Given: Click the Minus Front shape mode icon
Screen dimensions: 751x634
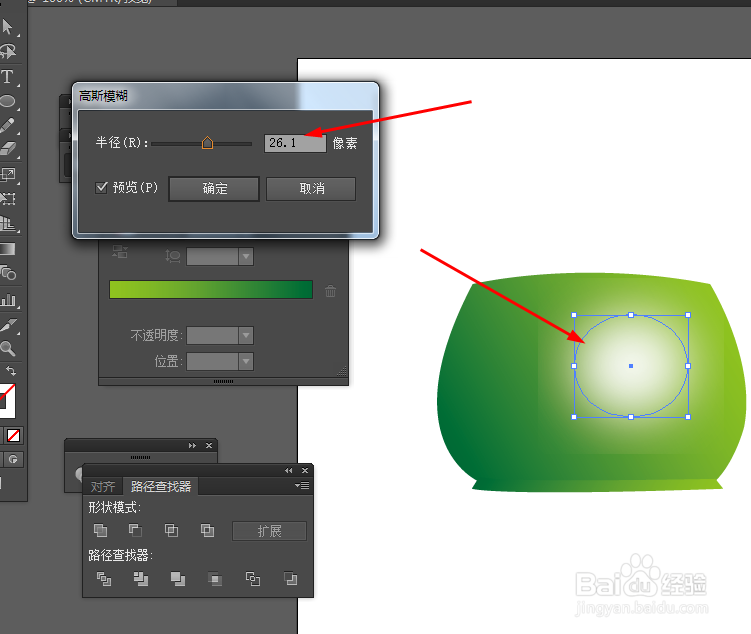Looking at the screenshot, I should (x=136, y=530).
